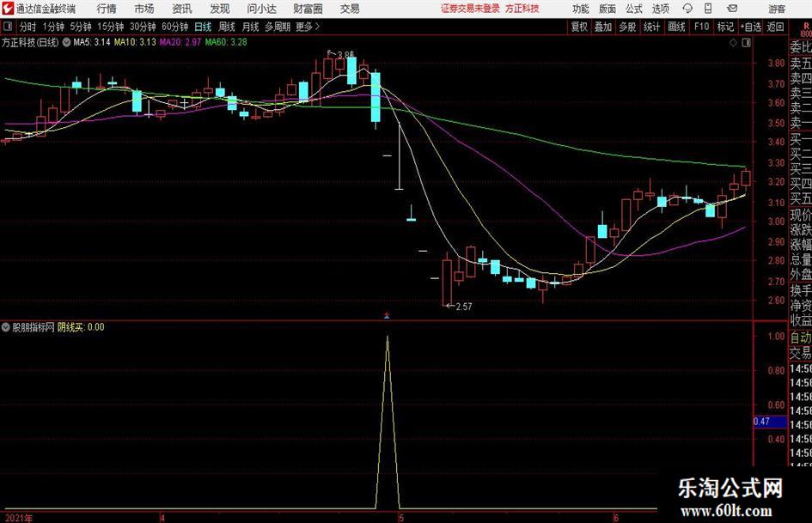The image size is (812, 523).
Task: Click the customer service headset icon
Action: tap(687, 9)
